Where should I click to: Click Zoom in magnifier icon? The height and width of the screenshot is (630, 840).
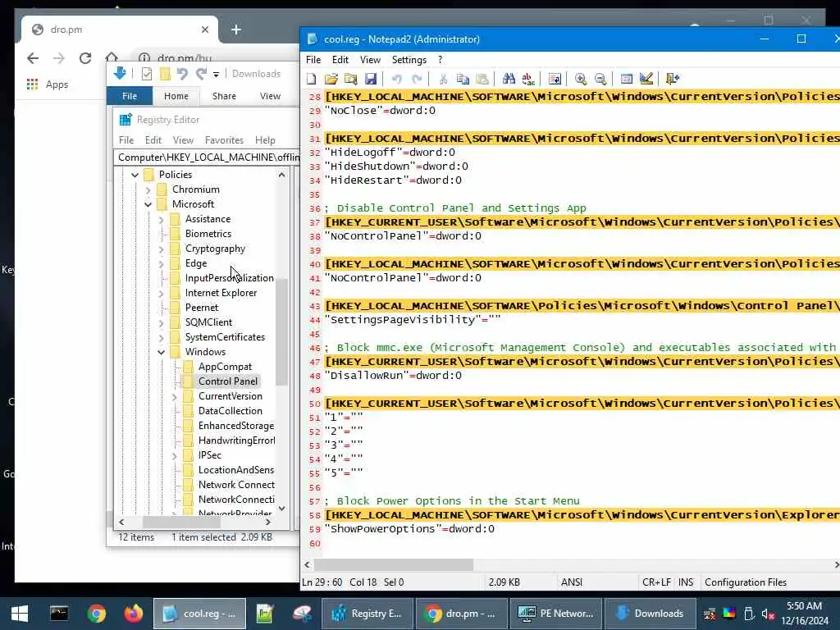[581, 80]
